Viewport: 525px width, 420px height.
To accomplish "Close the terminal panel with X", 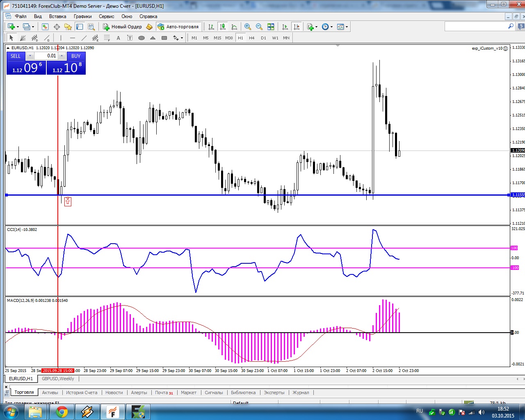I will coord(6,387).
